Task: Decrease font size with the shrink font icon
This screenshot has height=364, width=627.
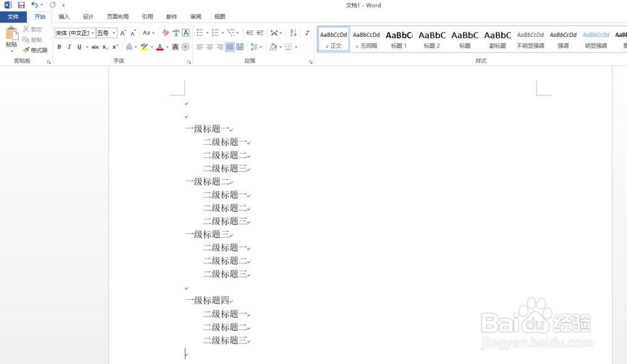Action: (133, 33)
